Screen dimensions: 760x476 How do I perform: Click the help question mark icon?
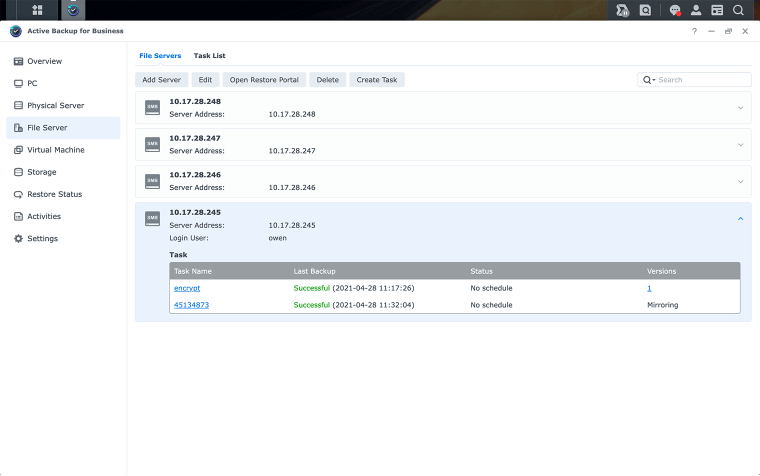tap(694, 31)
